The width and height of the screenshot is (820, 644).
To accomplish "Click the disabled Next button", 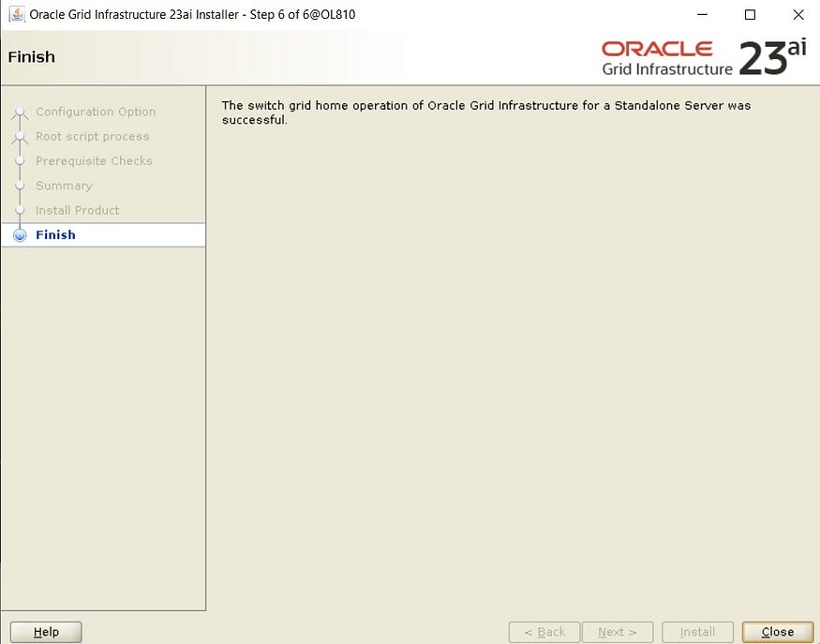I will point(618,632).
